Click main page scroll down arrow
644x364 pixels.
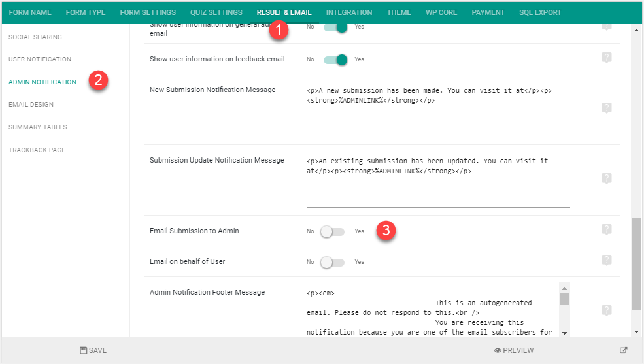click(636, 332)
